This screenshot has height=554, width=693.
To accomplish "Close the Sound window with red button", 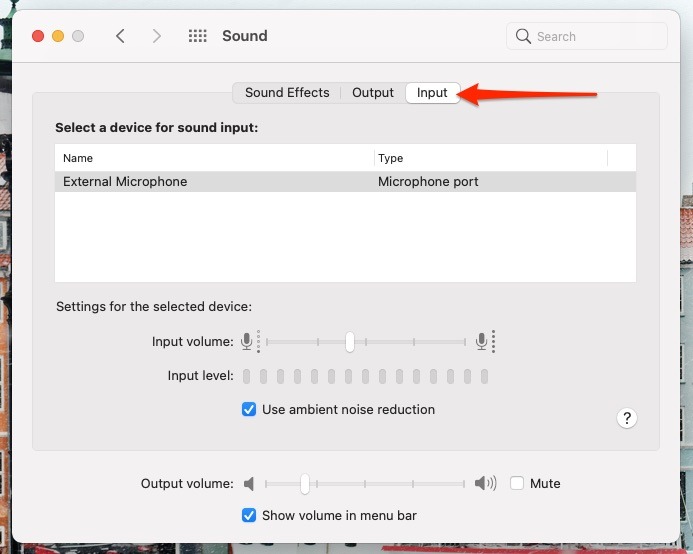I will 38,36.
